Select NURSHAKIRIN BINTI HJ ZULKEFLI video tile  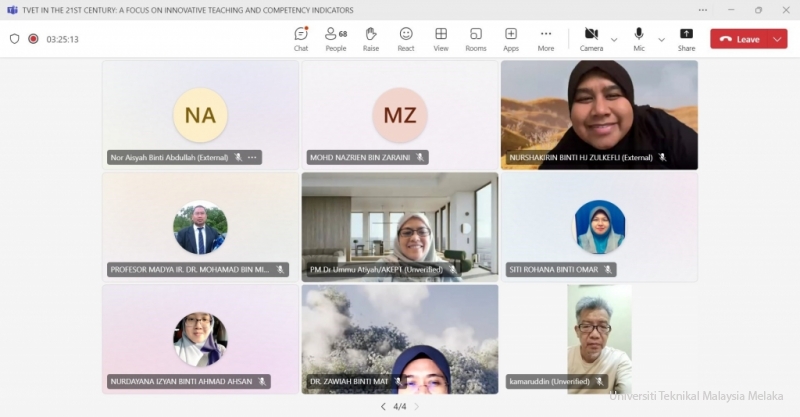[x=599, y=110]
